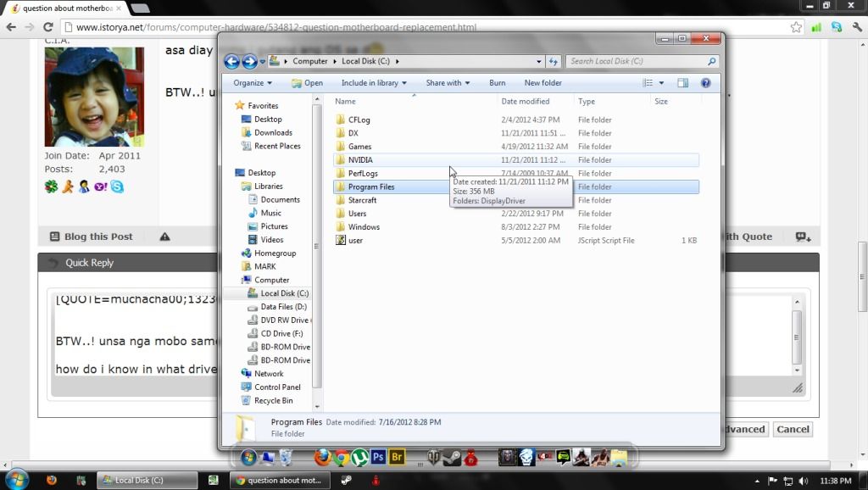Open the Share with dropdown
Screen dimensions: 868x490
[x=448, y=83]
